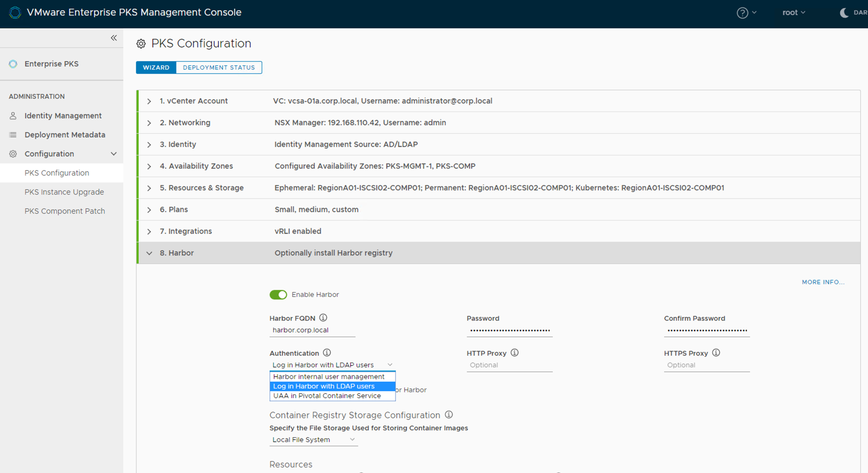Click the Resources heading text
868x473 pixels.
coord(291,465)
